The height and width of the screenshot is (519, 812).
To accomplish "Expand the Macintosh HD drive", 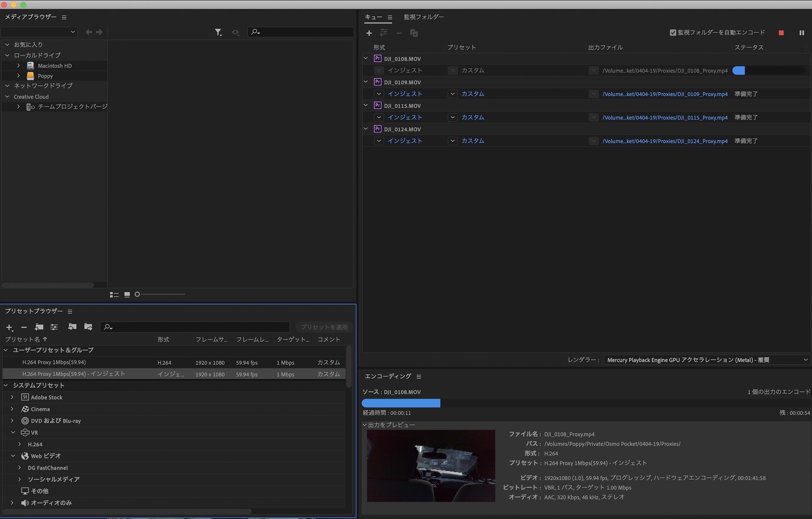I will coord(18,65).
